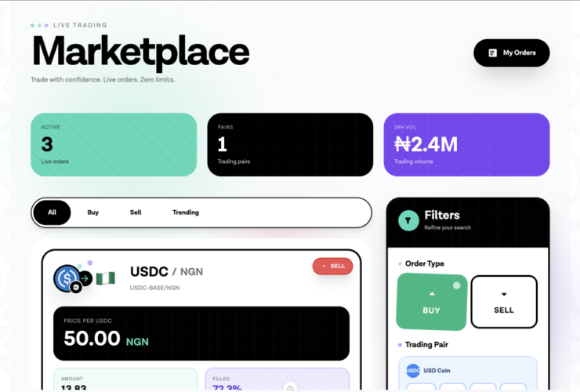This screenshot has width=580, height=392.
Task: Click the 24H trading volume card
Action: tap(466, 144)
